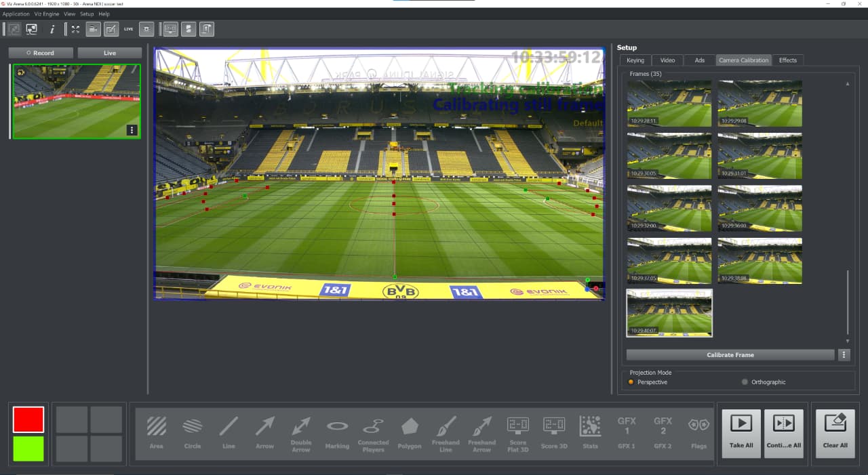
Task: Select the frame thumbnail timestamped 10:29:40:07
Action: pyautogui.click(x=669, y=313)
